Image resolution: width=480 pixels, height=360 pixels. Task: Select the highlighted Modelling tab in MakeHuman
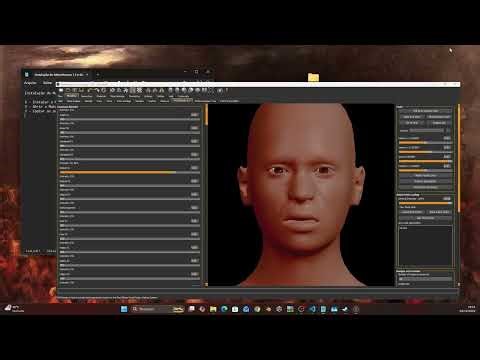tap(72, 96)
